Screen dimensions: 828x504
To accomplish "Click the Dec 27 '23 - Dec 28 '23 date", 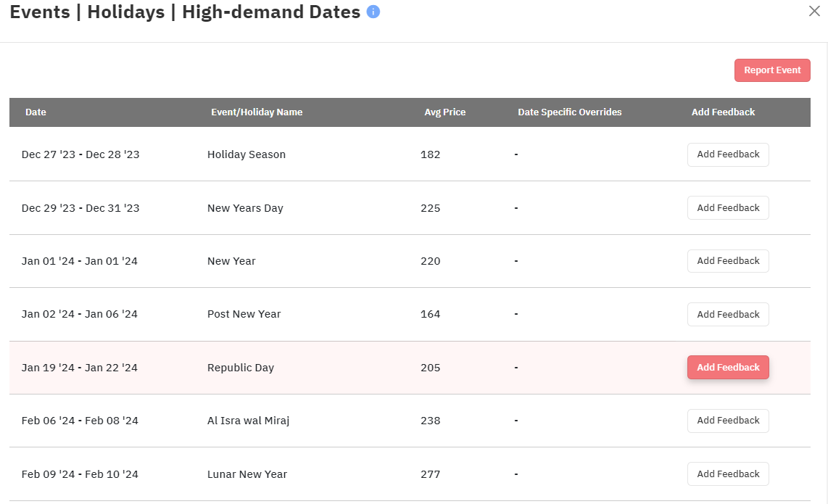I will (80, 154).
